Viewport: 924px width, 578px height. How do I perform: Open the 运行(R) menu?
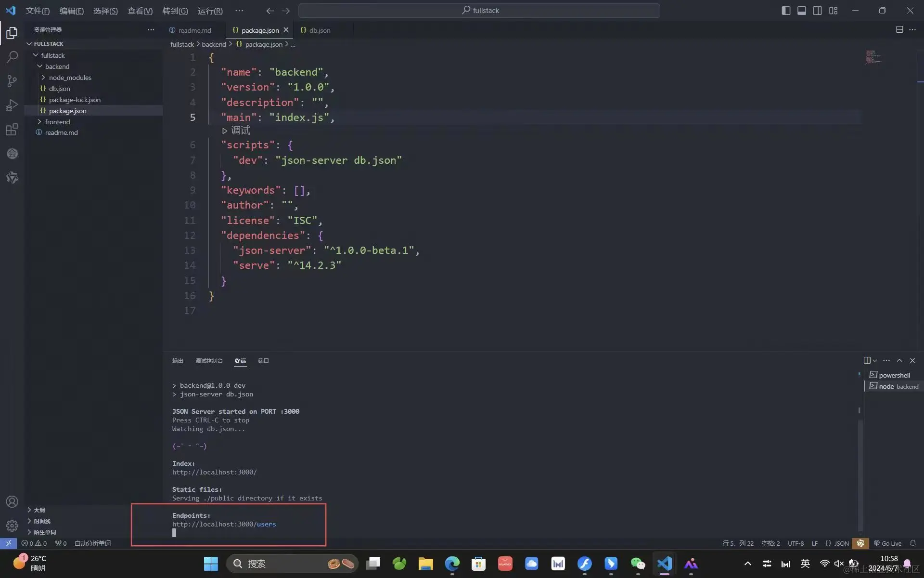click(210, 11)
